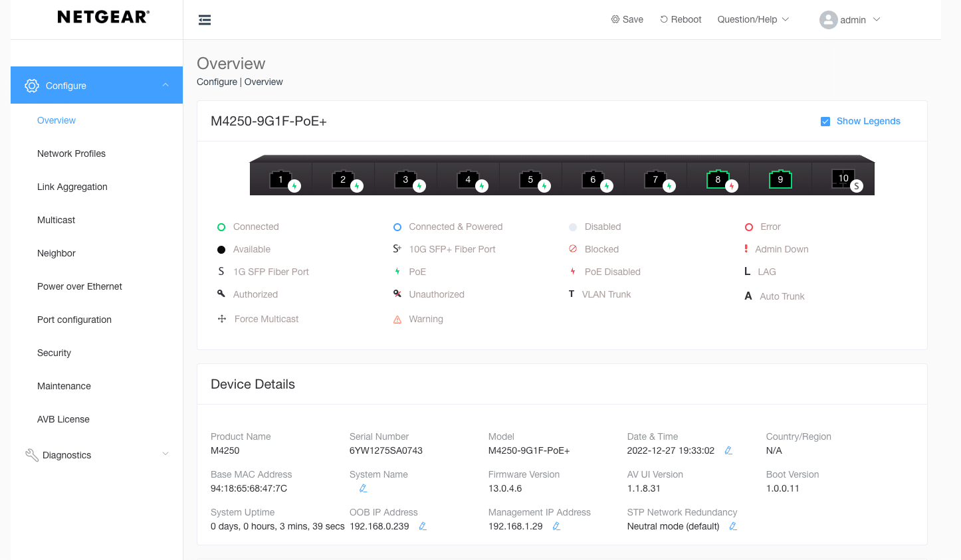Click MAC address 94:18:65:68:47:7C

click(x=249, y=488)
